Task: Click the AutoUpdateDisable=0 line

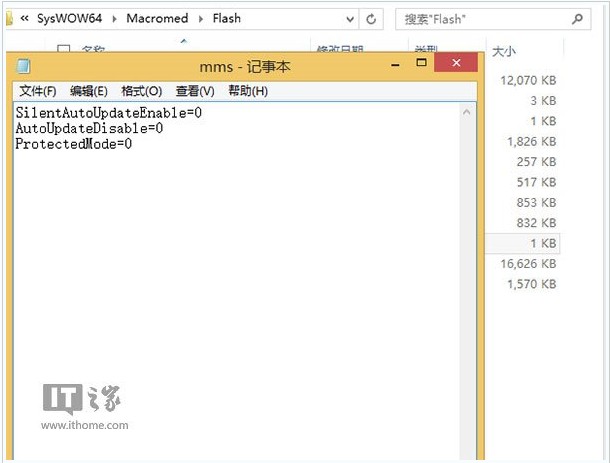Action: pyautogui.click(x=89, y=128)
